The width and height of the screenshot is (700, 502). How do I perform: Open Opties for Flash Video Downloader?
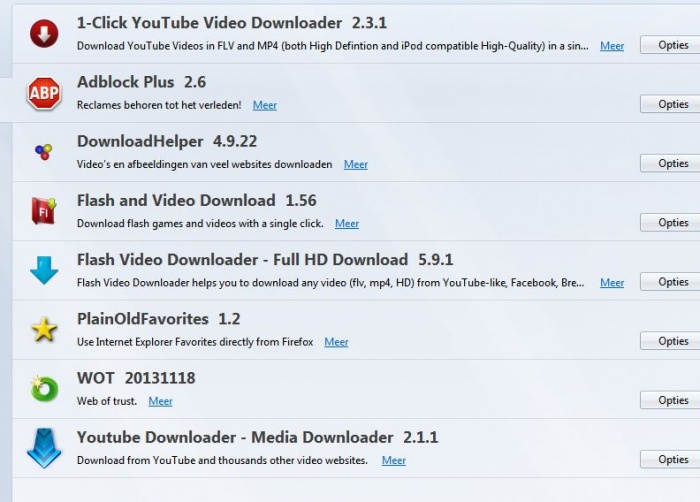670,282
